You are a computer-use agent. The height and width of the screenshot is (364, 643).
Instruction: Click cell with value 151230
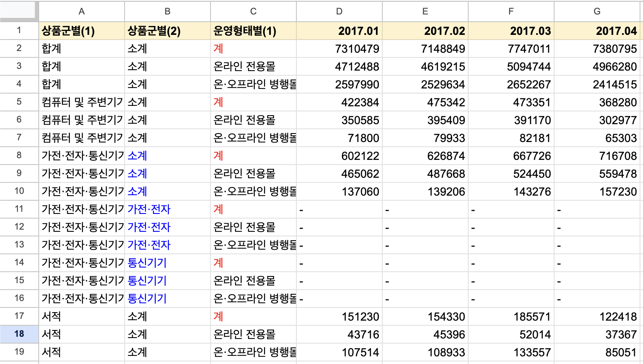(339, 316)
